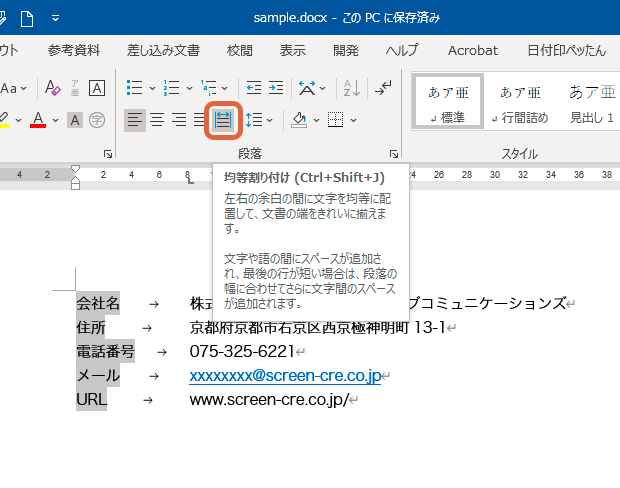Toggle show paragraph marks

(x=383, y=88)
